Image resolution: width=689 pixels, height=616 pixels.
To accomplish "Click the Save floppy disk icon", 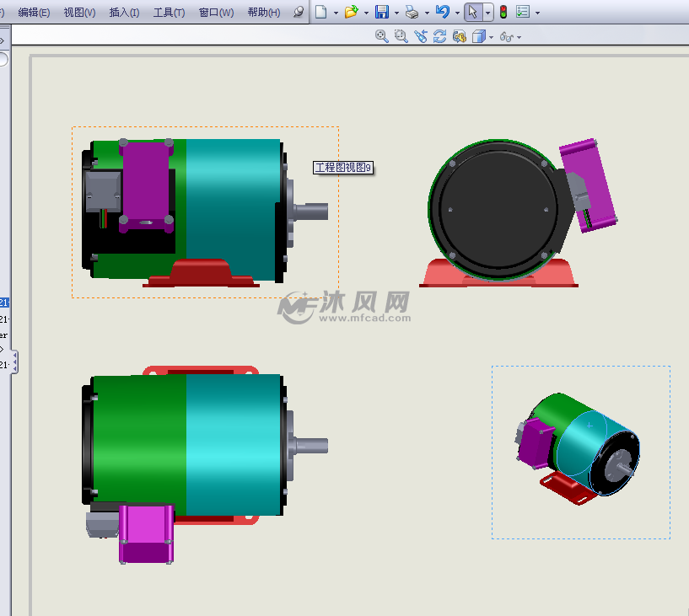I will [381, 12].
